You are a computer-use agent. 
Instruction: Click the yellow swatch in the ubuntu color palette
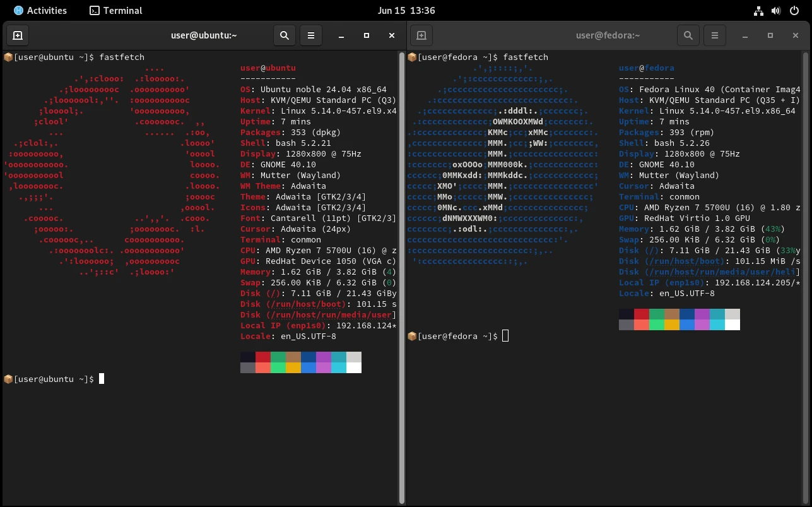click(293, 368)
